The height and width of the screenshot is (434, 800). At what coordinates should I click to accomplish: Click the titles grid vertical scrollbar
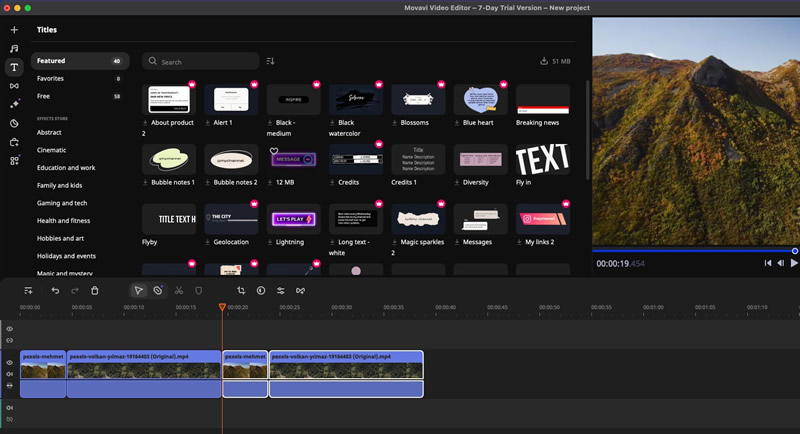588,130
